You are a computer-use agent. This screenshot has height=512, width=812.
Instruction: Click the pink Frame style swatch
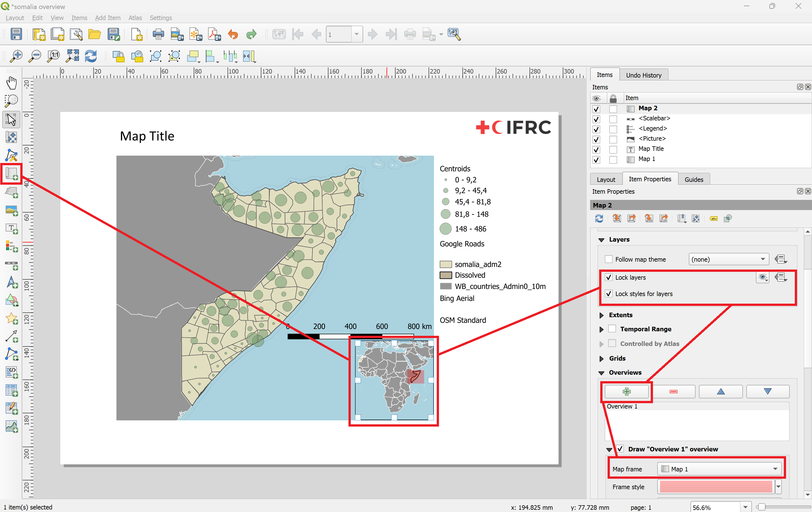click(x=716, y=487)
